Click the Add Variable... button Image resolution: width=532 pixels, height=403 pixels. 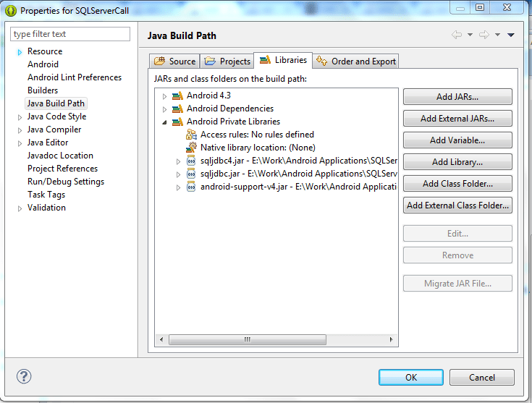point(457,140)
